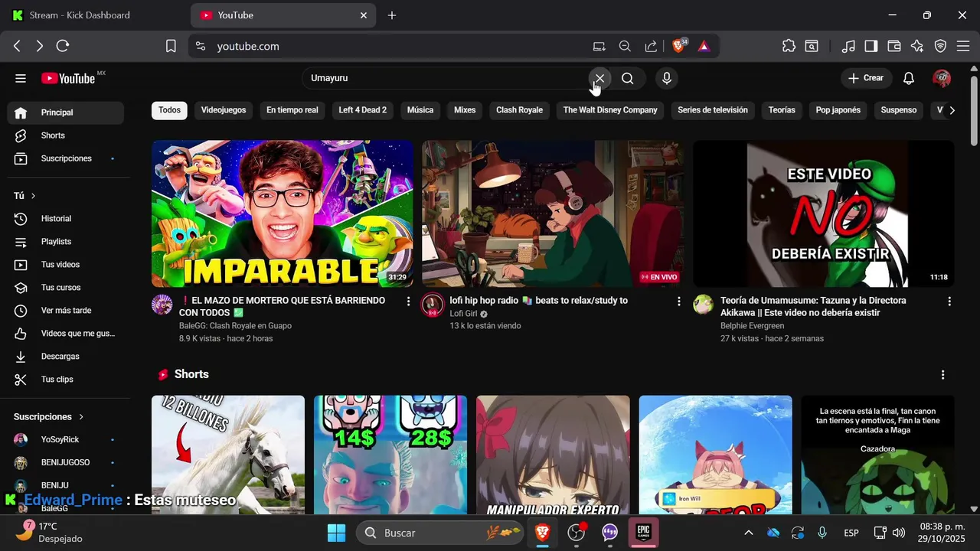
Task: Open options for lofi hip hop radio
Action: point(678,302)
